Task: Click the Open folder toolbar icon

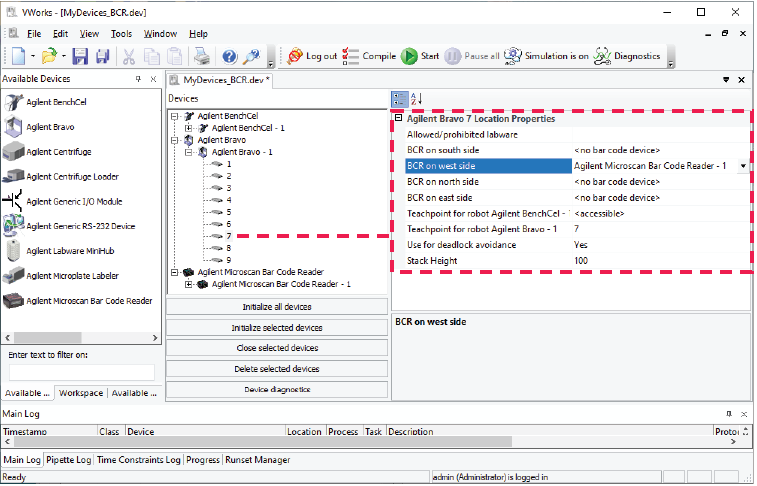Action: pyautogui.click(x=49, y=56)
